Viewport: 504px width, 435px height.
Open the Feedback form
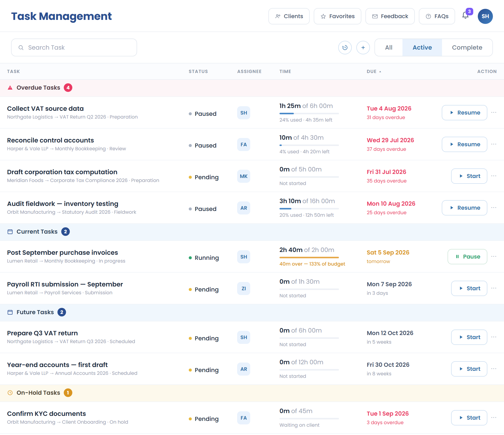coord(390,16)
